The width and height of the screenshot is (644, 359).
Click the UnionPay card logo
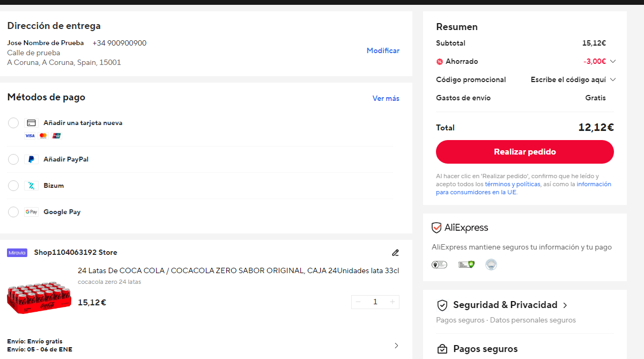tap(57, 136)
